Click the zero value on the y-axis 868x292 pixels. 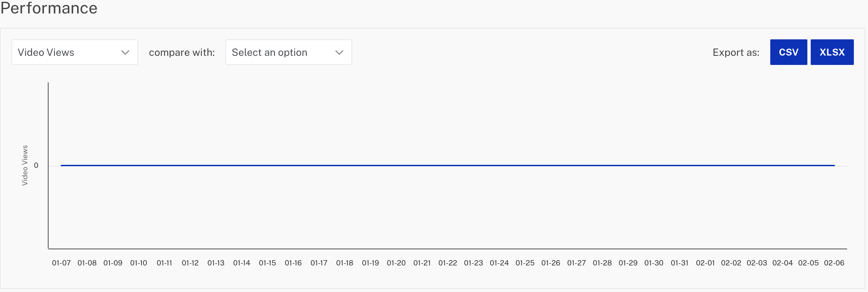(x=36, y=165)
